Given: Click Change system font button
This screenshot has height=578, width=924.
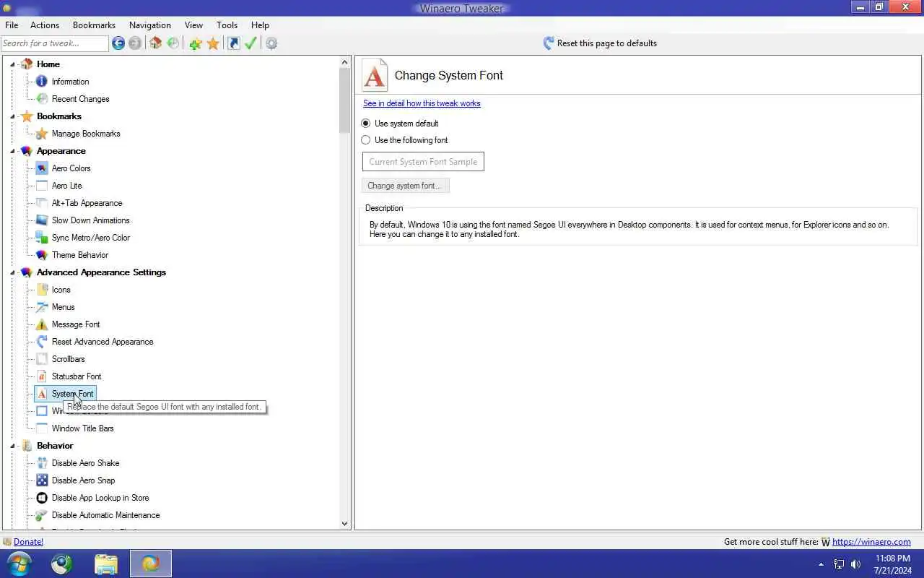Looking at the screenshot, I should 405,186.
